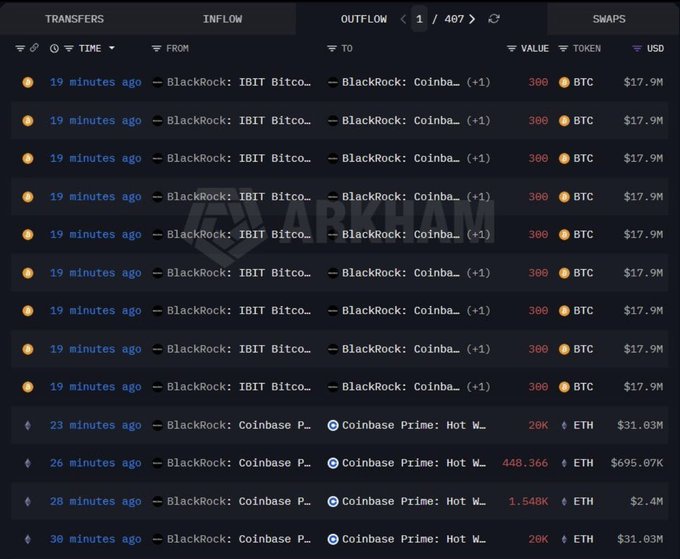Open the '28 minutes ago' transaction link
The image size is (680, 559).
pos(95,501)
